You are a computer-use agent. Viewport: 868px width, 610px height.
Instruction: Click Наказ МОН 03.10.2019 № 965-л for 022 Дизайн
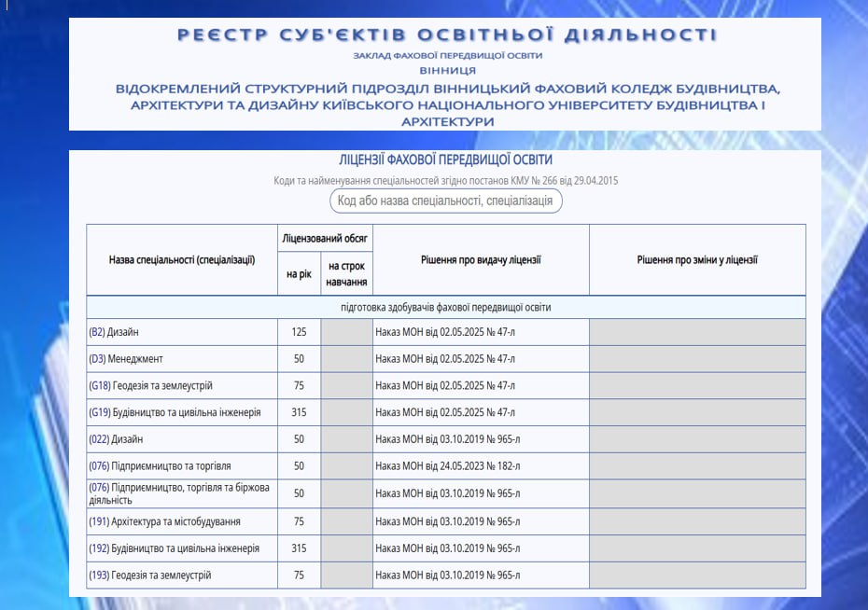click(448, 439)
